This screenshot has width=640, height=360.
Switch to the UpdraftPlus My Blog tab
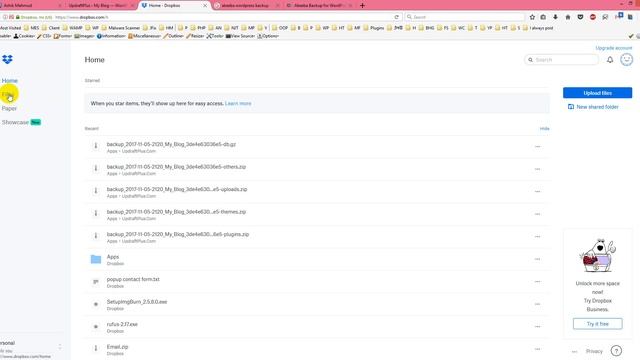click(97, 5)
